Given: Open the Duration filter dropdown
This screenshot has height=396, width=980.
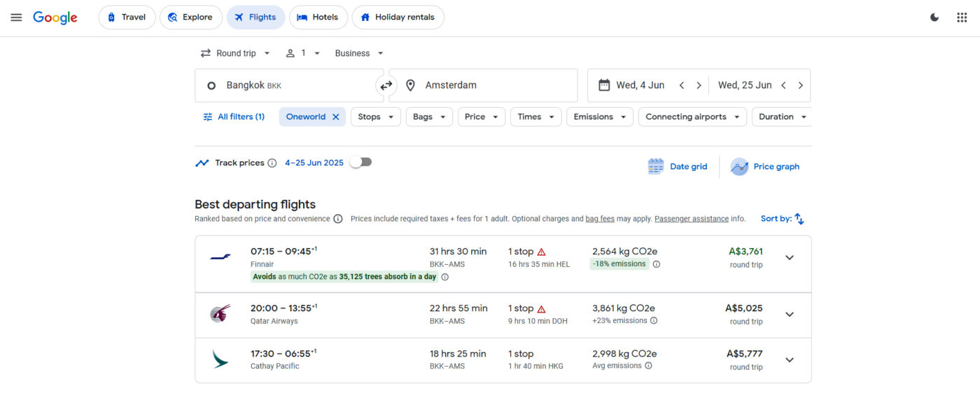Looking at the screenshot, I should tap(782, 117).
